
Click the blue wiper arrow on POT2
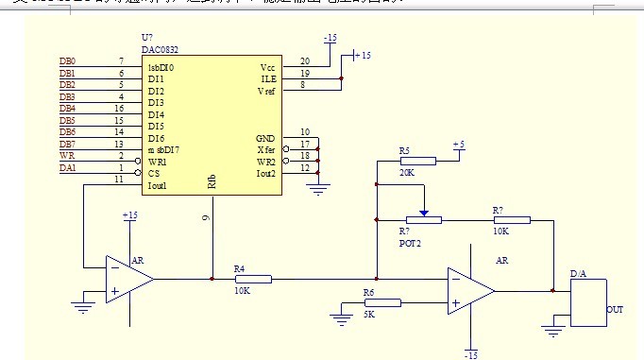coord(424,214)
